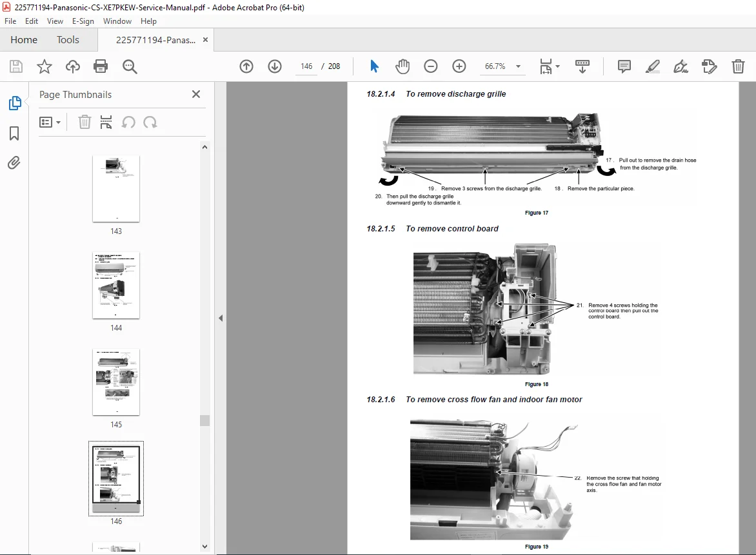
Task: Select the 225771194-Panas... document tab
Action: [155, 40]
